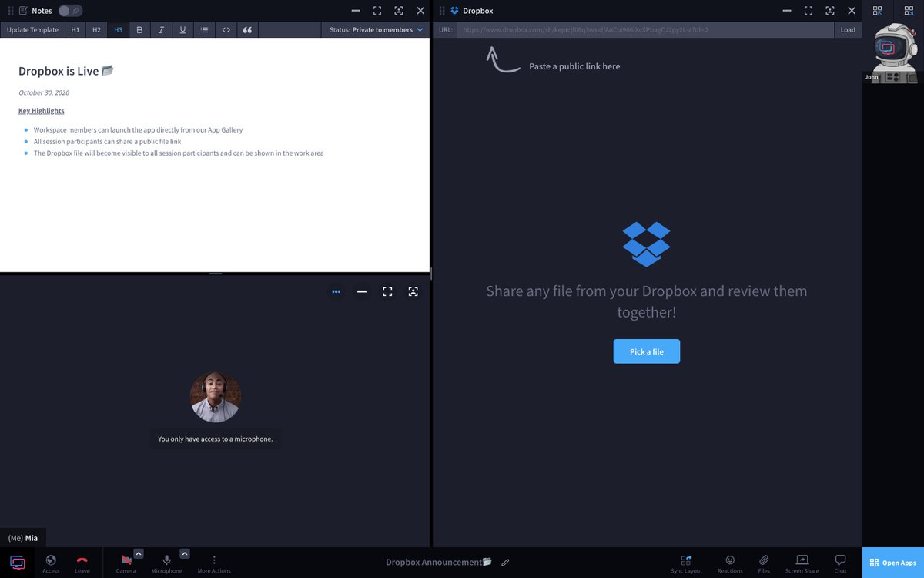Open the video panel three-dots menu

(336, 291)
